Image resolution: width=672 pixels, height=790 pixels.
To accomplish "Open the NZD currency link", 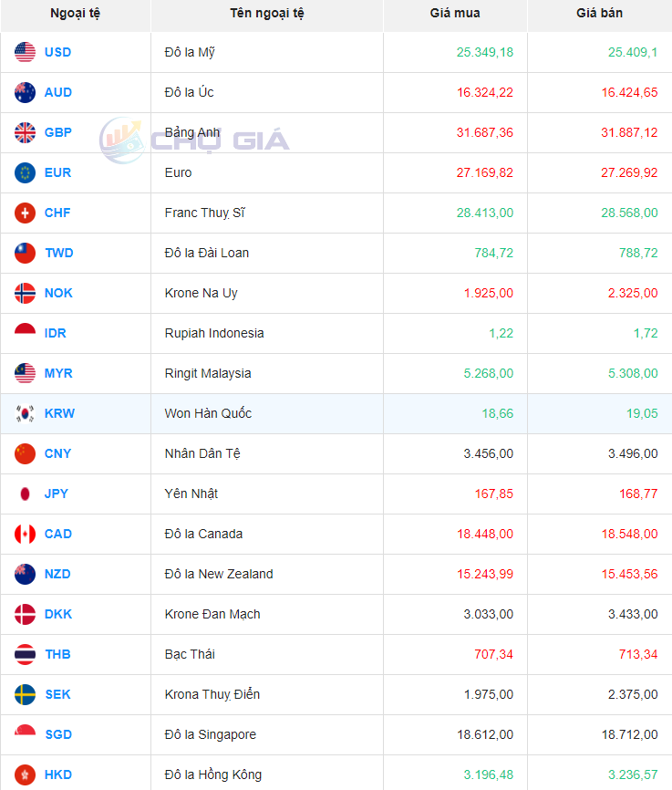I will pos(57,574).
